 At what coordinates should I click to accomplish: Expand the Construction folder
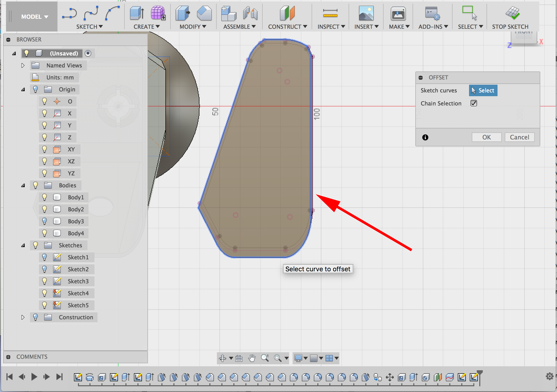point(23,317)
